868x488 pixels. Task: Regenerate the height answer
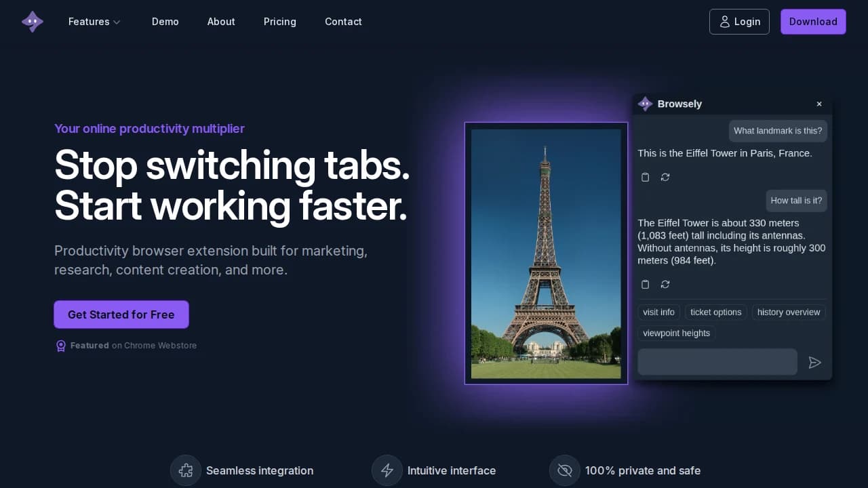(x=665, y=284)
